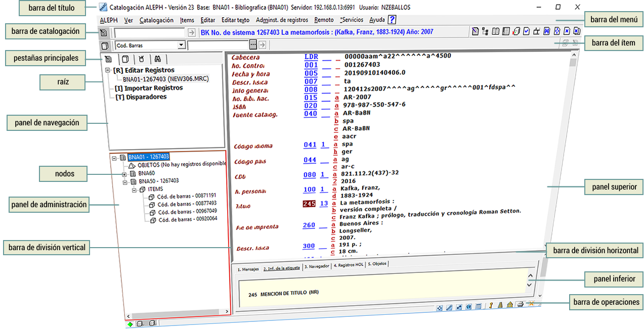Click the library building icon in the operations bar
This screenshot has width=644, height=330.
[510, 306]
